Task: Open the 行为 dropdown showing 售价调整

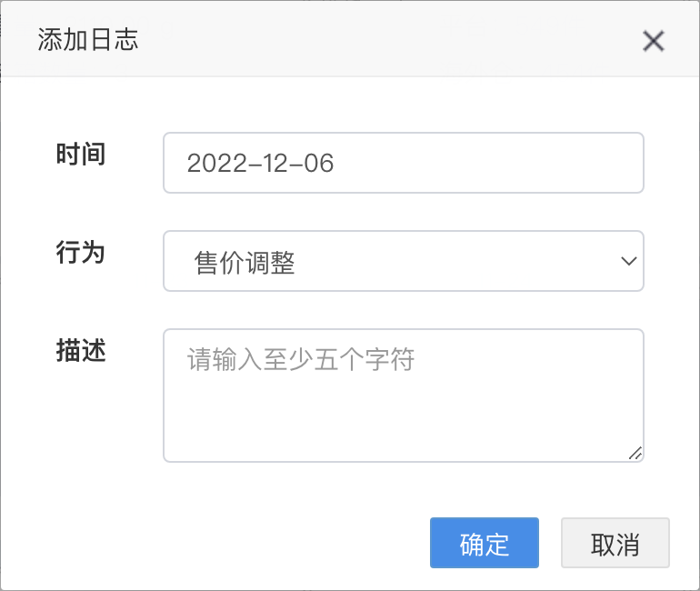Action: (403, 262)
